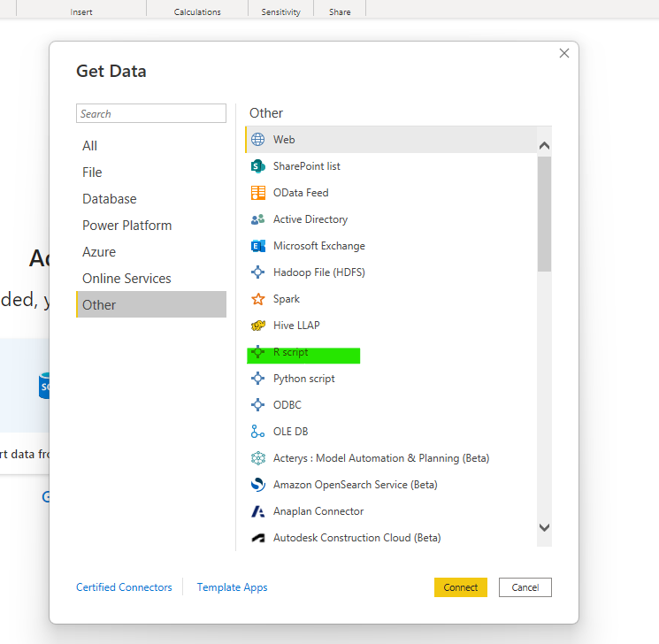This screenshot has height=644, width=659.
Task: Select Spark connector
Action: [x=391, y=299]
